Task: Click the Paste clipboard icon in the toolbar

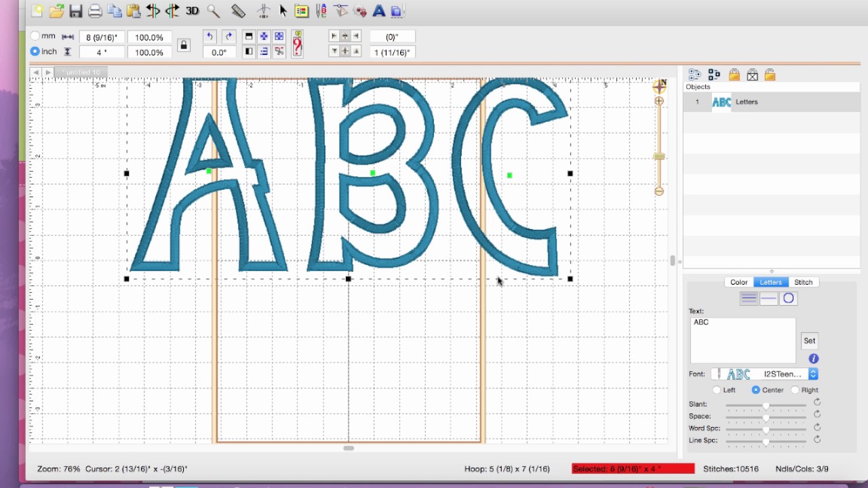Action: (x=134, y=10)
